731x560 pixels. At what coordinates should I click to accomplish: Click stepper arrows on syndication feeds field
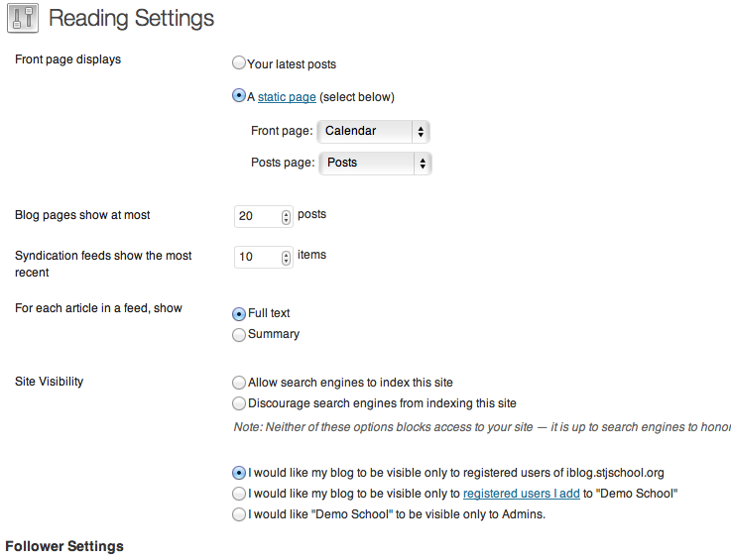[x=287, y=257]
